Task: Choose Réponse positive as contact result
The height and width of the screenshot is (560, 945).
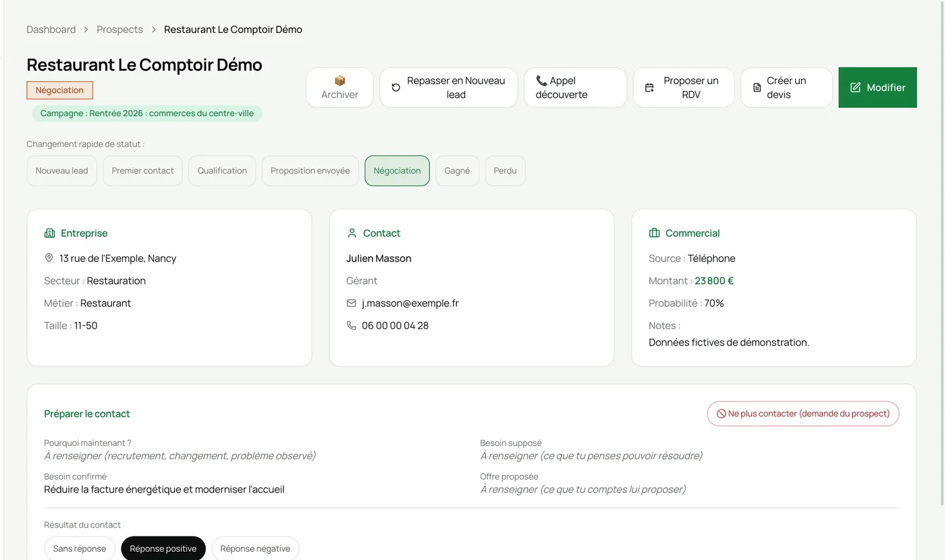Action: point(163,549)
